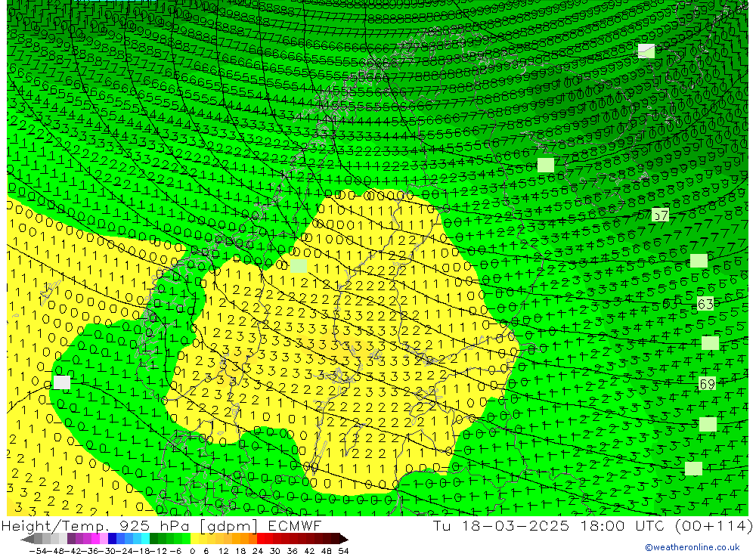Click the gray left arrow end of color scale
Image resolution: width=756 pixels, height=554 pixels.
27,539
